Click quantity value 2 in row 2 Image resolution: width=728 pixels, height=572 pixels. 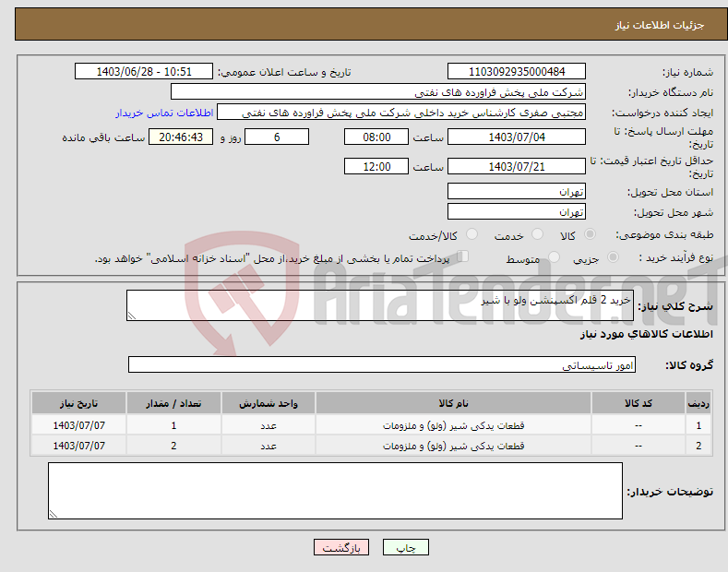coord(173,446)
